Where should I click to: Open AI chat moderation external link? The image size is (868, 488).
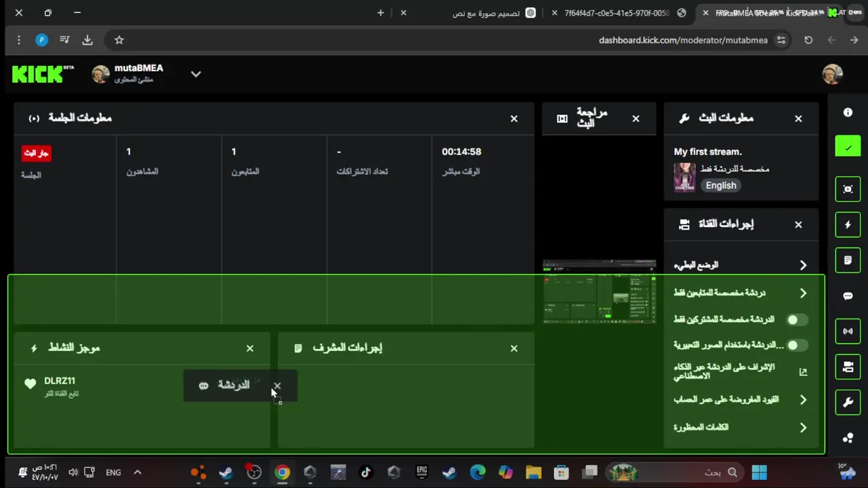(803, 371)
